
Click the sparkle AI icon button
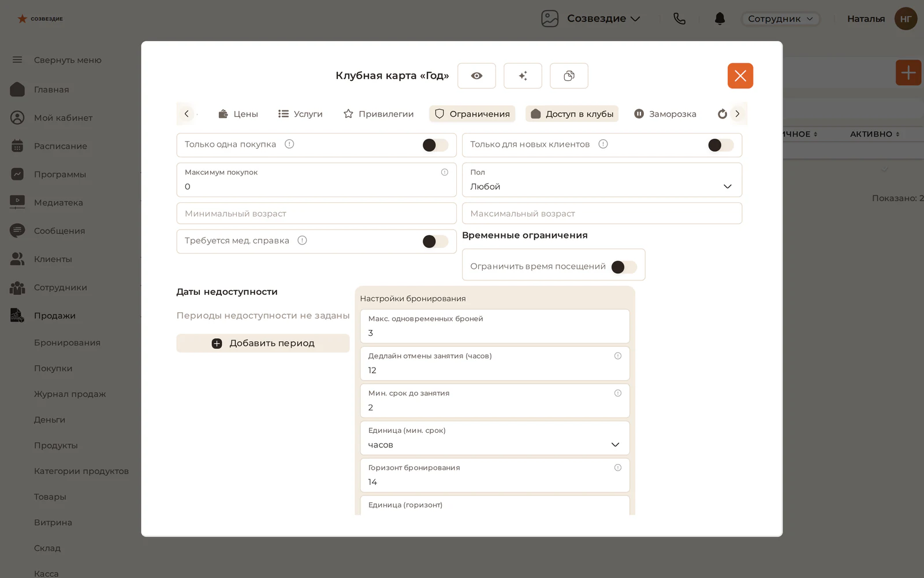[x=523, y=76]
